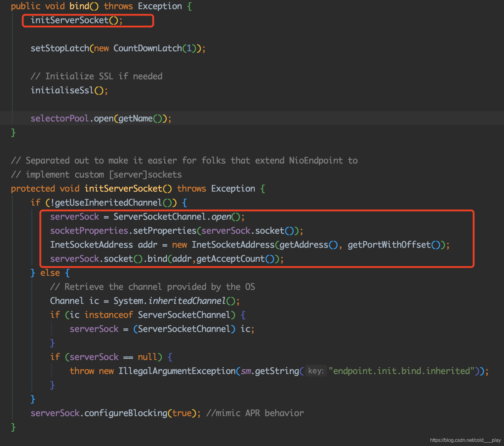Click the getName() call
504x446 pixels.
point(140,118)
